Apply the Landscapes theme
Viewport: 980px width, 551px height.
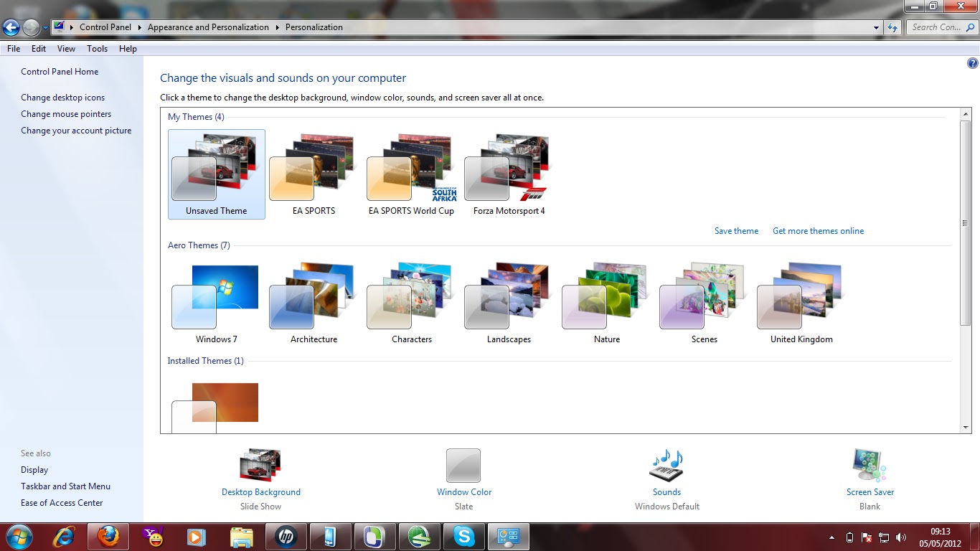click(x=509, y=303)
